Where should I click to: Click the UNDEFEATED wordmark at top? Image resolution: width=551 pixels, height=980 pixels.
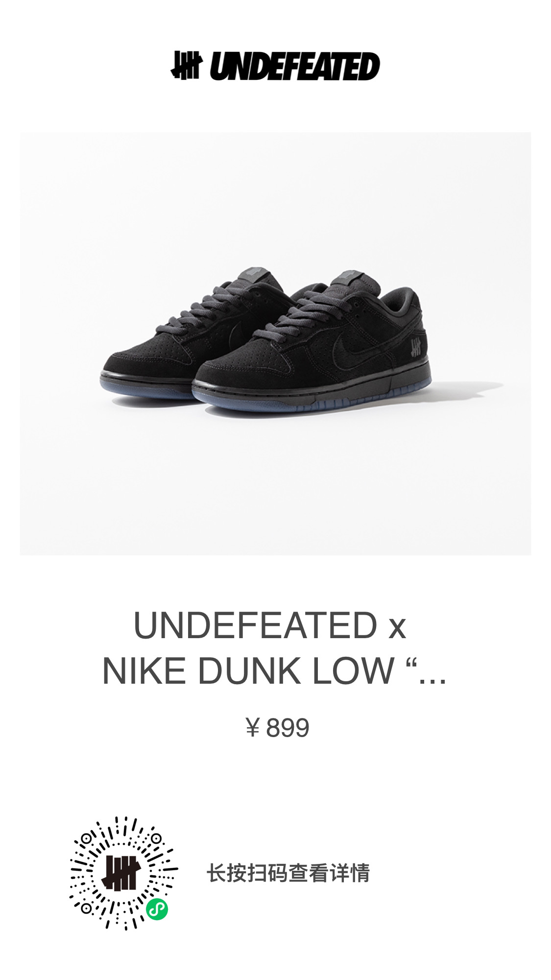(295, 66)
